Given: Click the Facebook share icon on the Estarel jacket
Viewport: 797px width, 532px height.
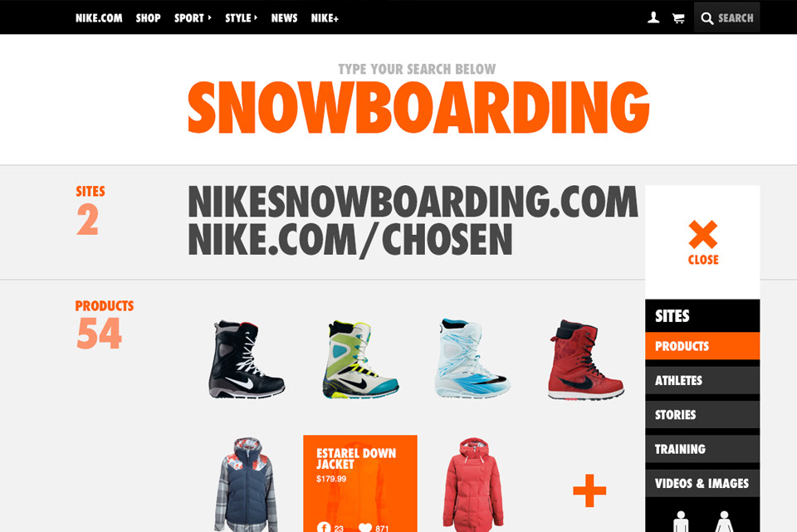Looking at the screenshot, I should pos(324,527).
